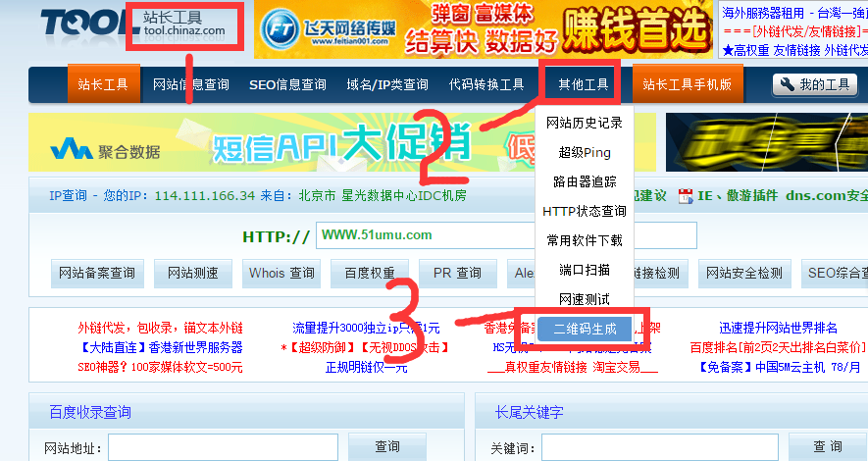Select 常用软件下载 from the dropdown
The image size is (868, 461).
pyautogui.click(x=584, y=240)
